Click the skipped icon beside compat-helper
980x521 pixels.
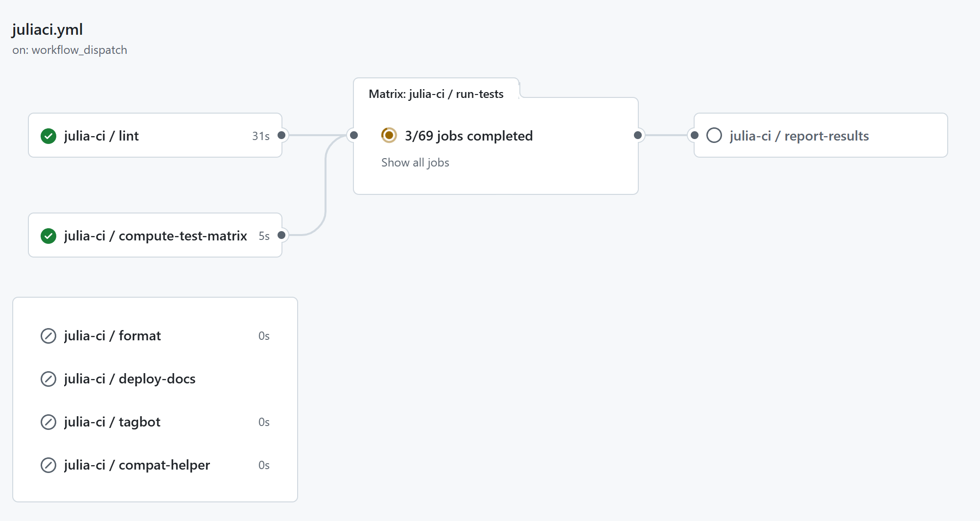[48, 465]
